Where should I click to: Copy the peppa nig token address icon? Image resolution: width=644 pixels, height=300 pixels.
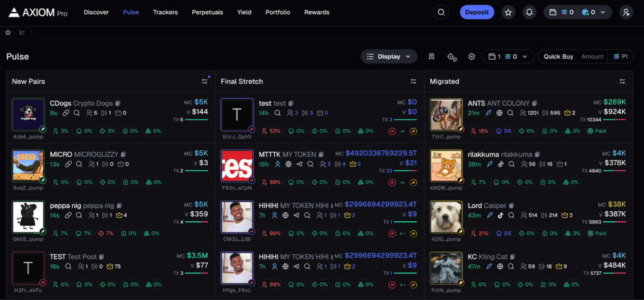119,206
